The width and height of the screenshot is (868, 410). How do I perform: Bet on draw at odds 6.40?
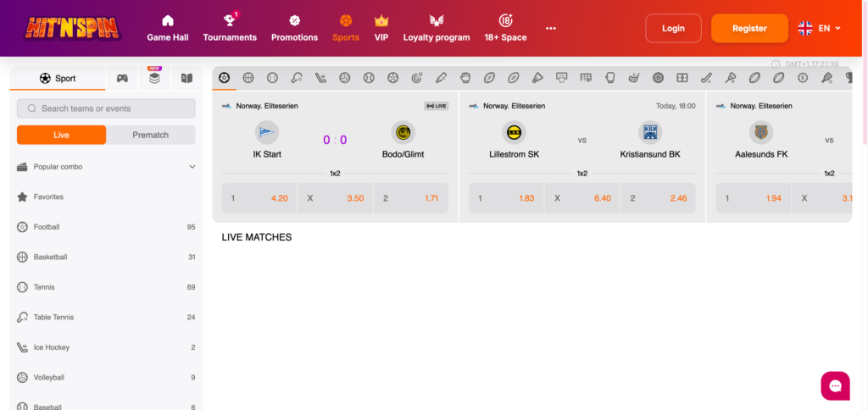tap(582, 198)
